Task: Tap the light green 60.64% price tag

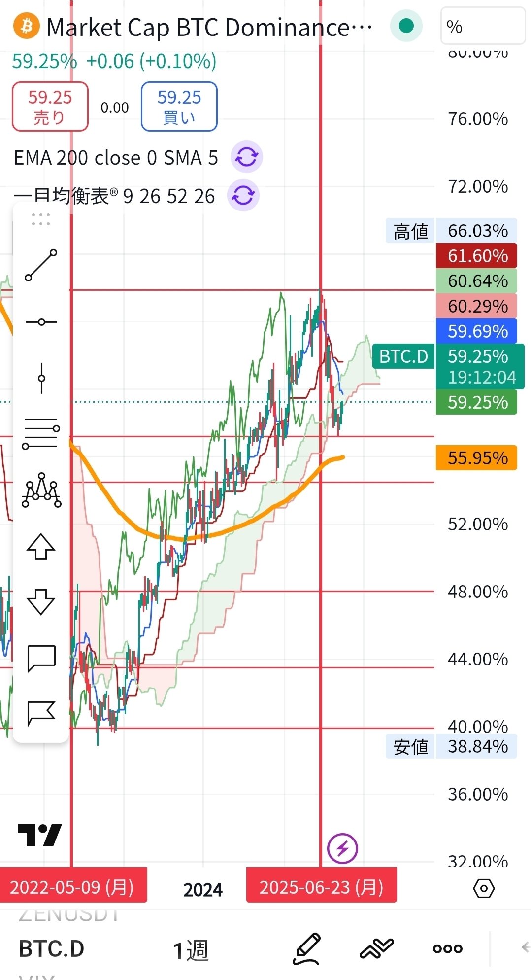Action: tap(476, 281)
